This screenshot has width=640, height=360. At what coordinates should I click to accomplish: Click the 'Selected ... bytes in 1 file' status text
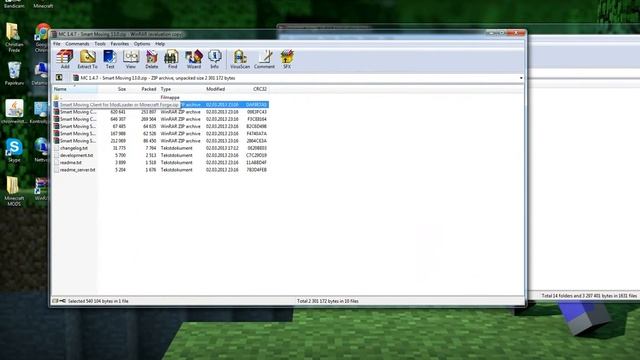click(98, 301)
